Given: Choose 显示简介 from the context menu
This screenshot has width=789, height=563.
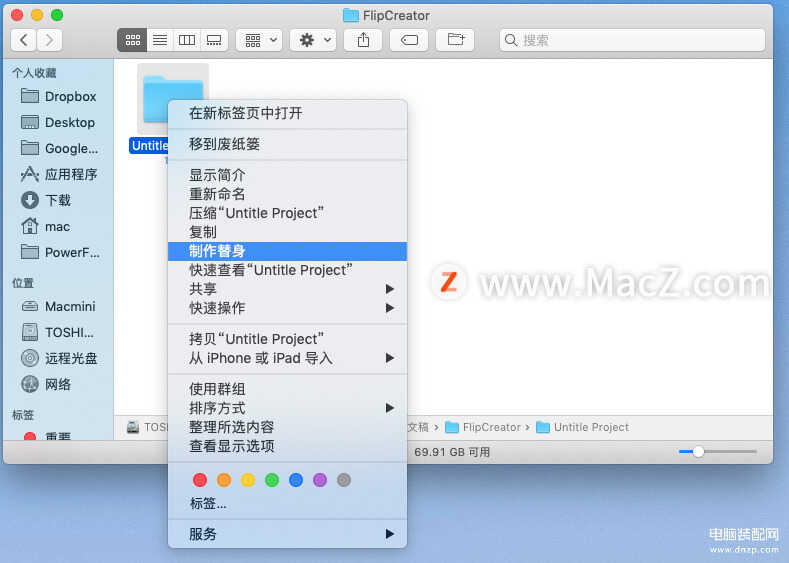Looking at the screenshot, I should coord(287,175).
